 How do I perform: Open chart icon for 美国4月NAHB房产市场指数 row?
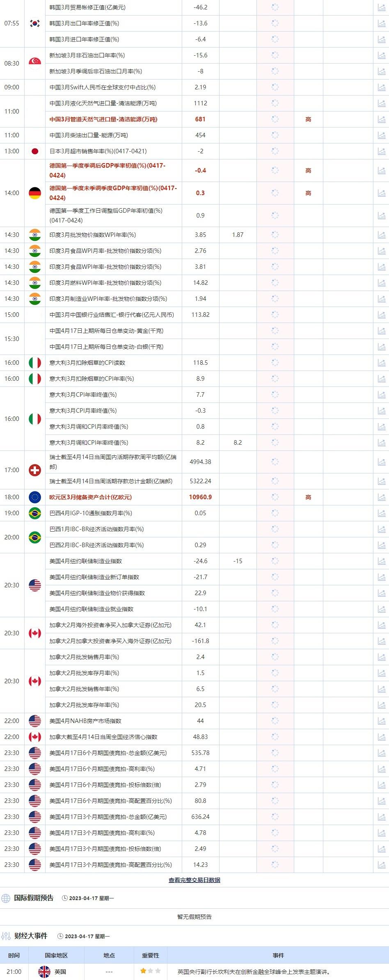[x=381, y=721]
